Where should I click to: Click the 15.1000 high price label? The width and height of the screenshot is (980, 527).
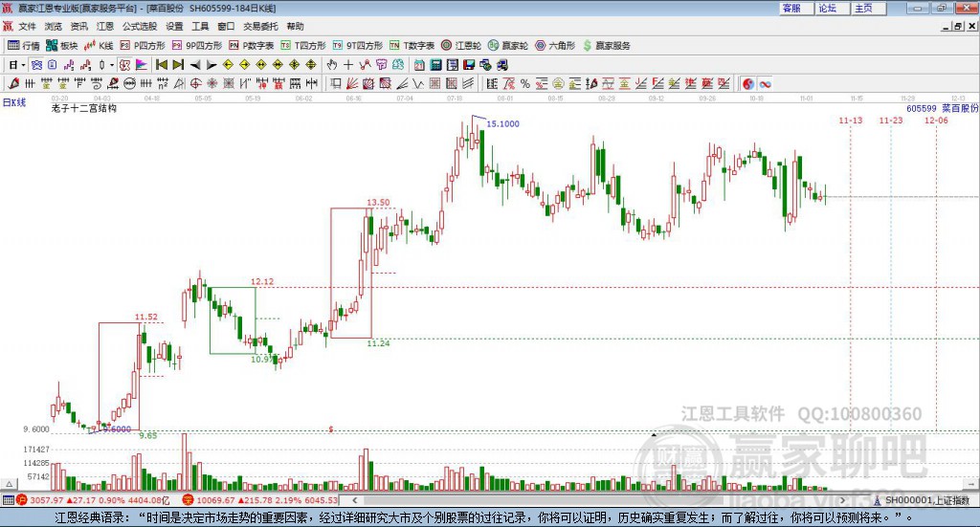click(503, 123)
